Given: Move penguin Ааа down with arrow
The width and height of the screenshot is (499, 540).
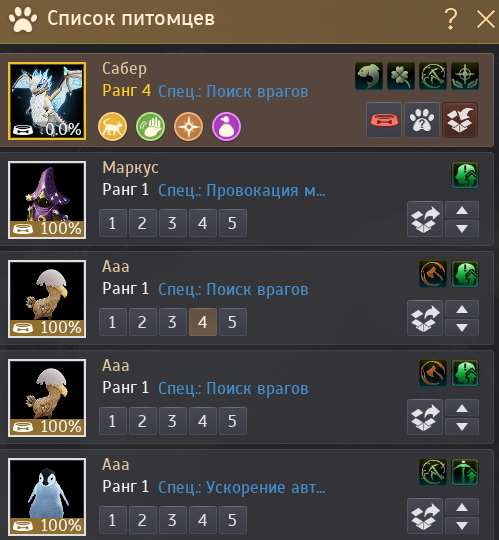Looking at the screenshot, I should tap(462, 525).
